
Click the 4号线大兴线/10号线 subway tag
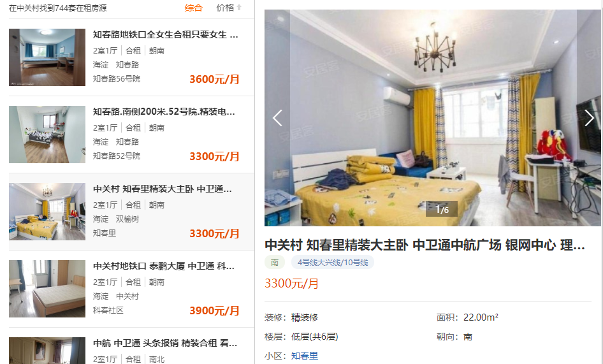point(333,263)
